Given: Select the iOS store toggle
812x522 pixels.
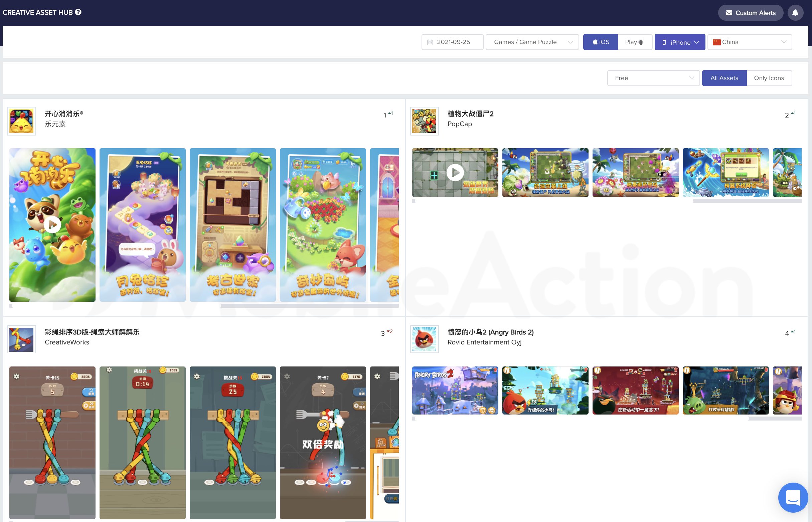Looking at the screenshot, I should 600,42.
